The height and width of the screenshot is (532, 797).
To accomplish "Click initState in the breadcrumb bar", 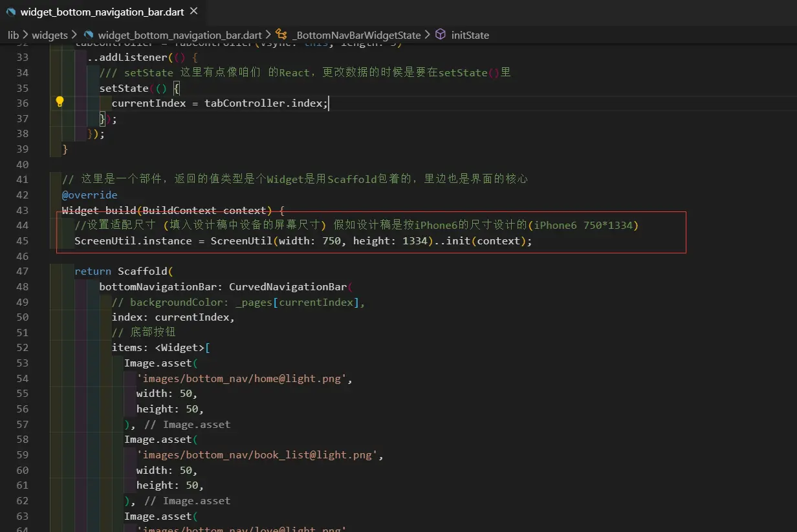I will tap(470, 35).
